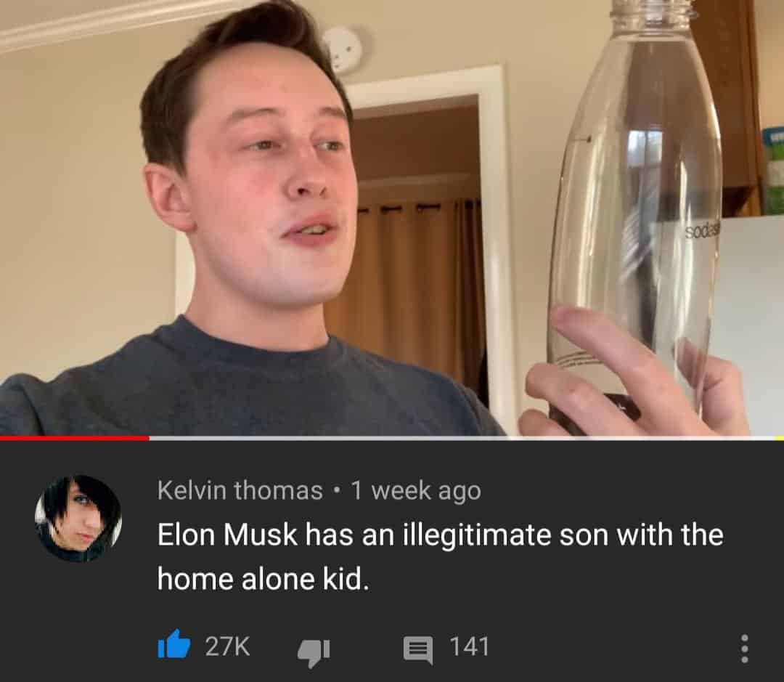Select the yellow ad marker on timeline
Image resolution: width=784 pixels, height=682 pixels.
tap(780, 438)
